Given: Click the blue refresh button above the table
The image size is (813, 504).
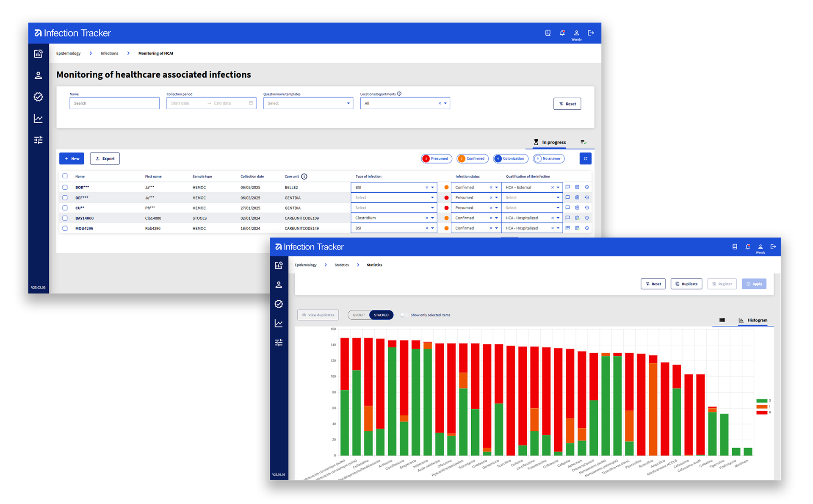Looking at the screenshot, I should pyautogui.click(x=585, y=158).
